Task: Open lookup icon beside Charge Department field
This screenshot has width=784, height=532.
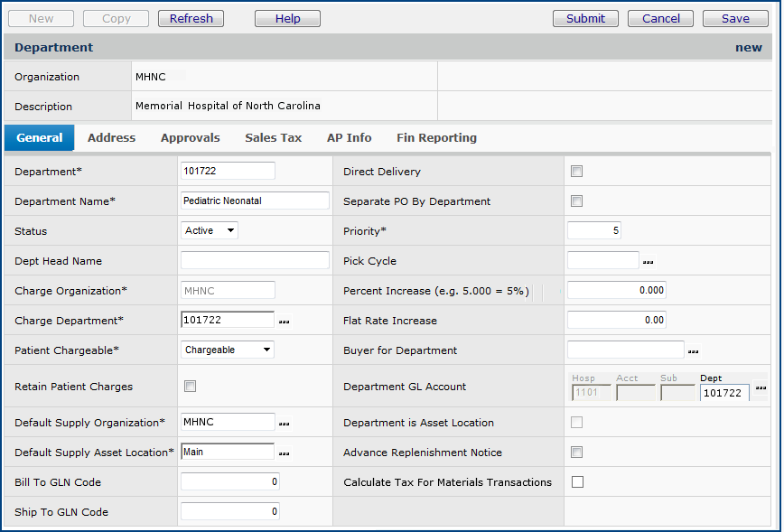Action: coord(285,322)
